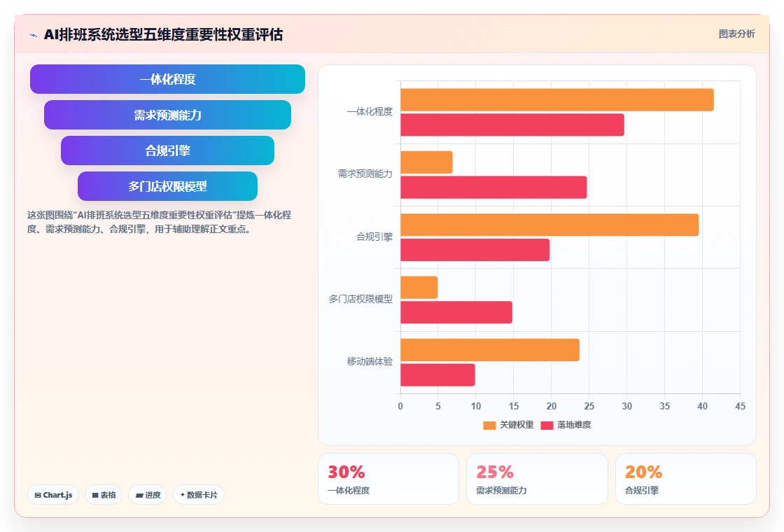The image size is (784, 532).
Task: Click the orange 合规引擎 bar
Action: click(549, 225)
